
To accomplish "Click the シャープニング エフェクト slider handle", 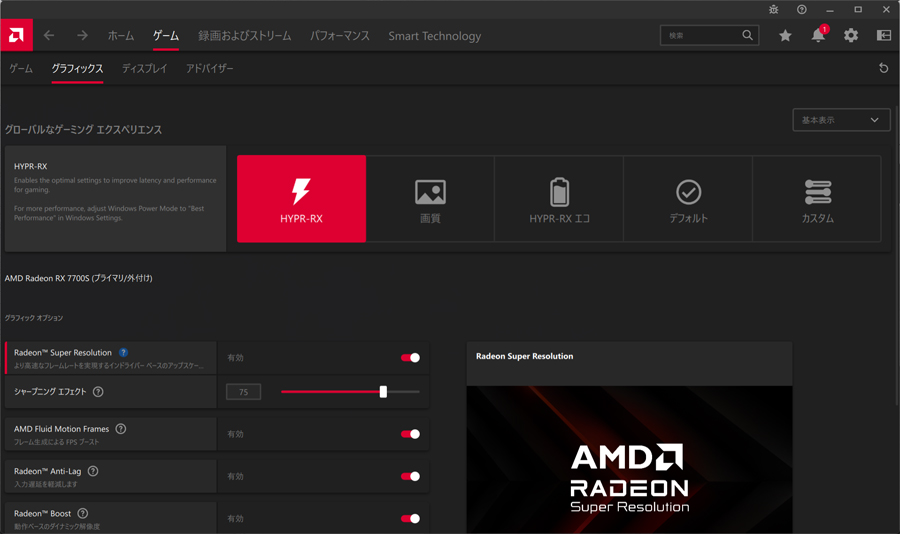I will 383,392.
